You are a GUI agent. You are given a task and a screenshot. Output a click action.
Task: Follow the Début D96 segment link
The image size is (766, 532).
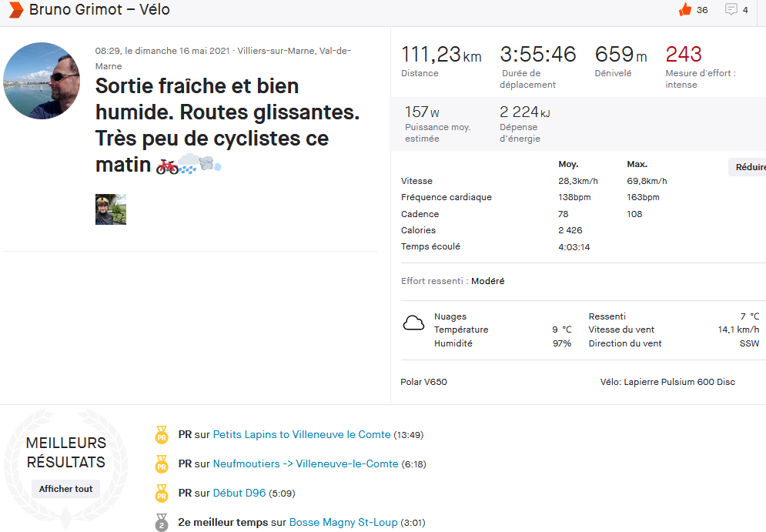click(239, 494)
